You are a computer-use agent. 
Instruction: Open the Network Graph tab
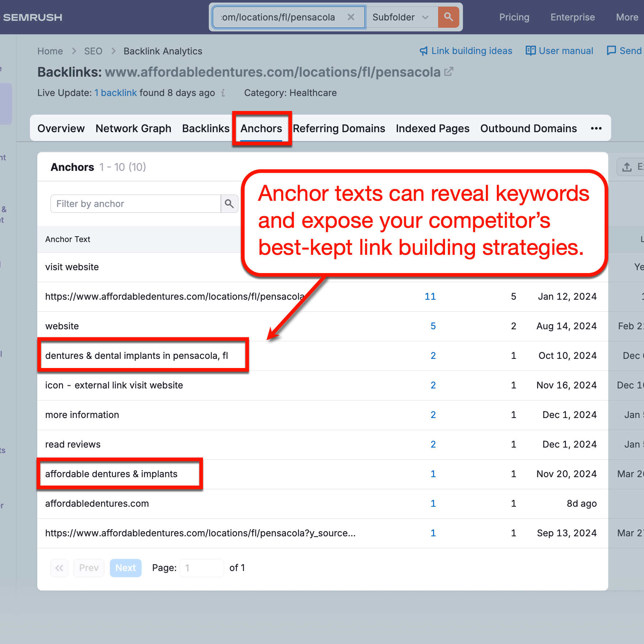[x=133, y=129]
